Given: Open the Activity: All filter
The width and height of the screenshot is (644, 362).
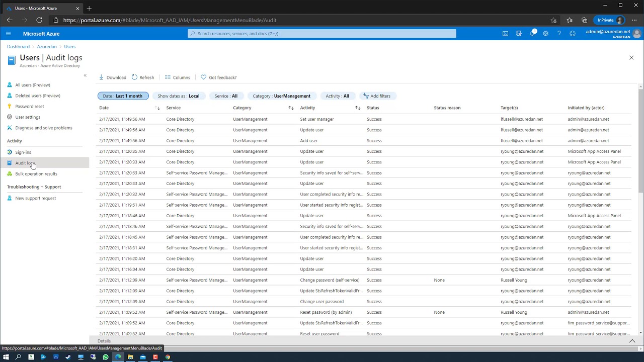Looking at the screenshot, I should click(x=337, y=96).
